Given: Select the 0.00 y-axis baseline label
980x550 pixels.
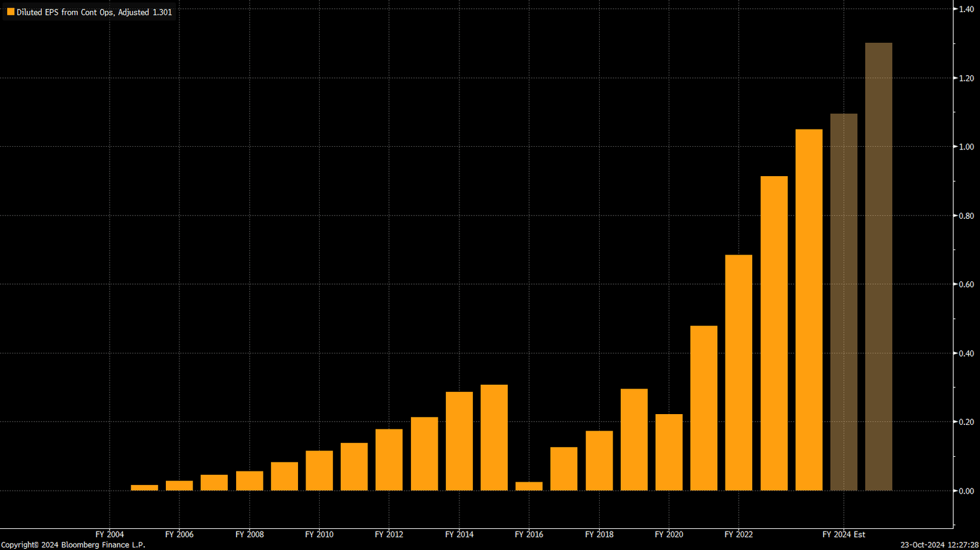Looking at the screenshot, I should point(967,491).
